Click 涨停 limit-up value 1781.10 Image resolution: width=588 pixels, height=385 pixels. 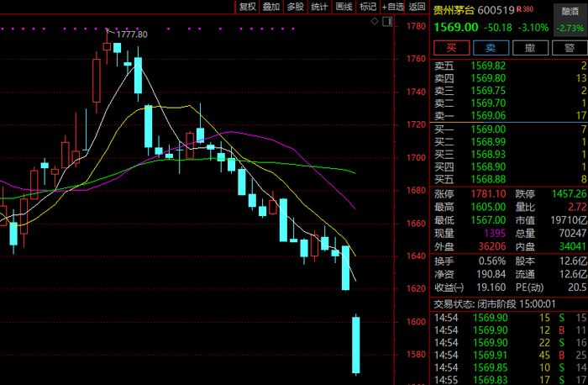point(488,194)
